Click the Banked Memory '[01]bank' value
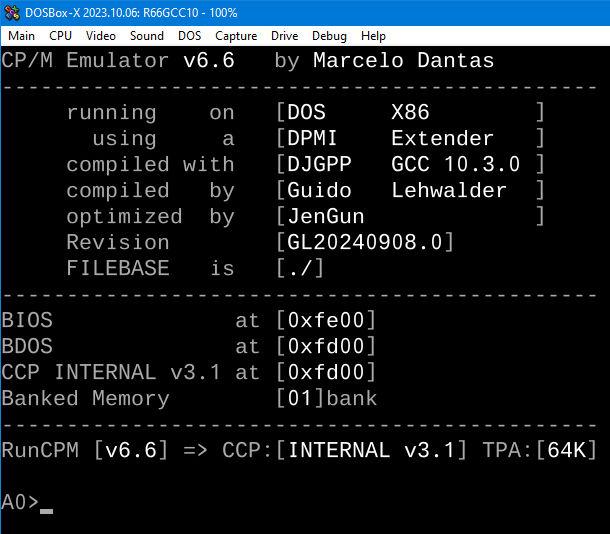Image resolution: width=610 pixels, height=534 pixels. click(326, 399)
